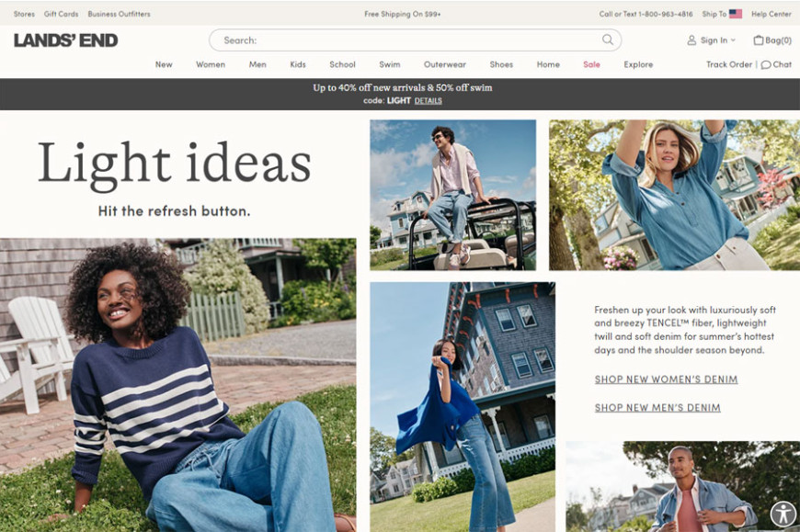The image size is (800, 532).
Task: Click the 40% off new arrivals banner text
Action: pos(403,87)
